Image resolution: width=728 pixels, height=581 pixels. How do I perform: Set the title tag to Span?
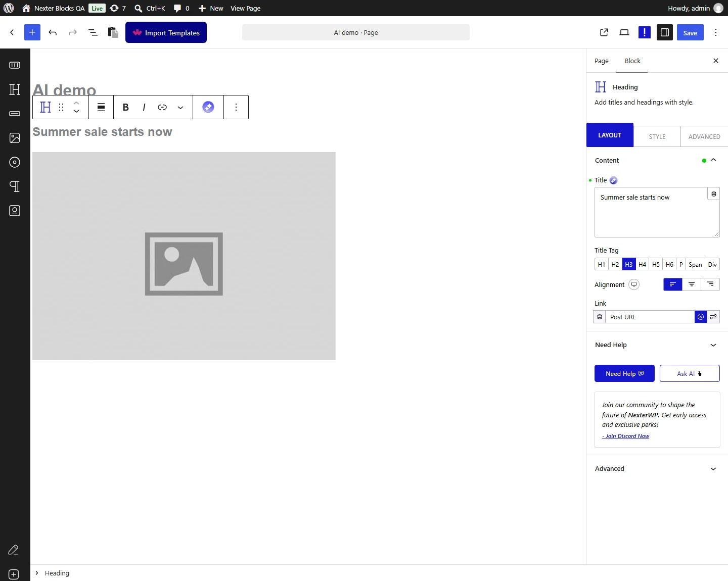695,264
